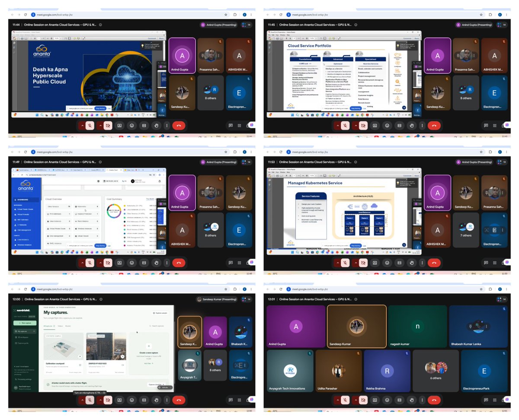Viewport: 519px width, 420px height.
Task: Click Stop sharing in Cloud Service Portfolio slide
Action: pyautogui.click(x=355, y=109)
